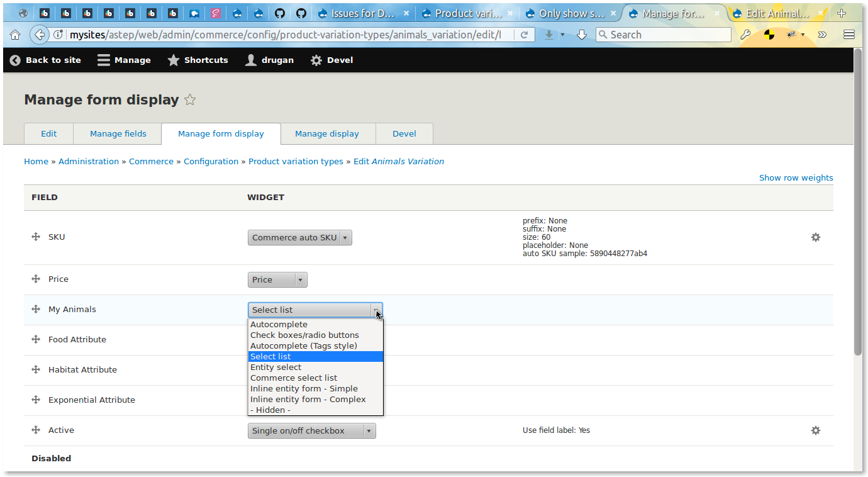This screenshot has height=477, width=868.
Task: Choose 'Inline entity form - Simple' option
Action: click(315, 389)
